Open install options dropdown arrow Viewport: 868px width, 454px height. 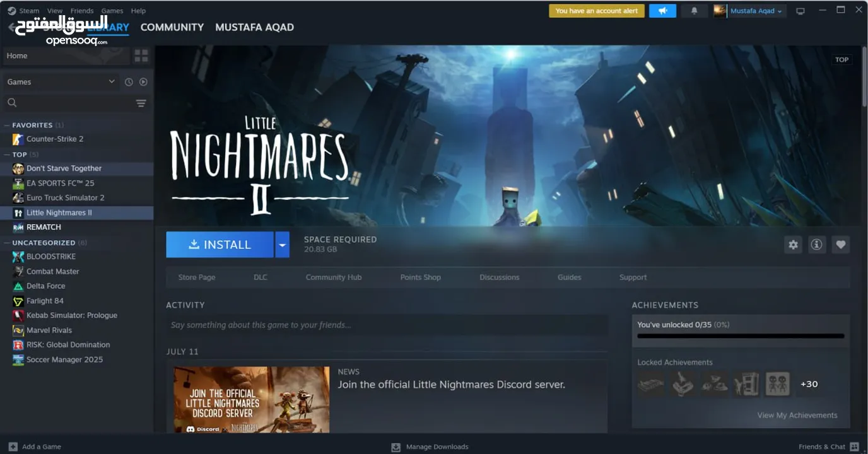[282, 245]
